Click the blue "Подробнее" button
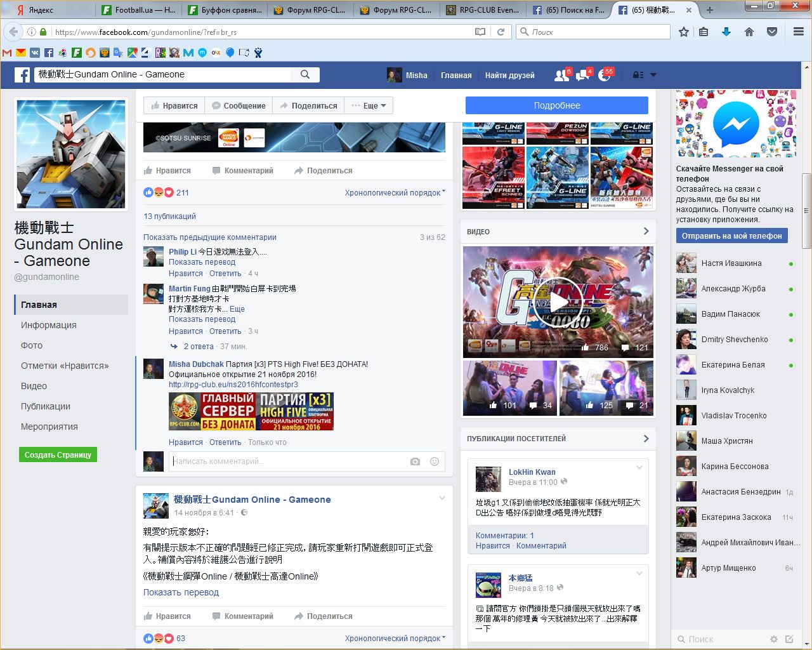This screenshot has width=812, height=650. [x=556, y=105]
